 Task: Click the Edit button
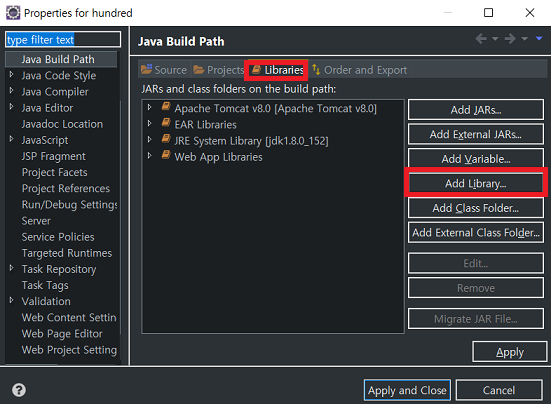coord(476,263)
